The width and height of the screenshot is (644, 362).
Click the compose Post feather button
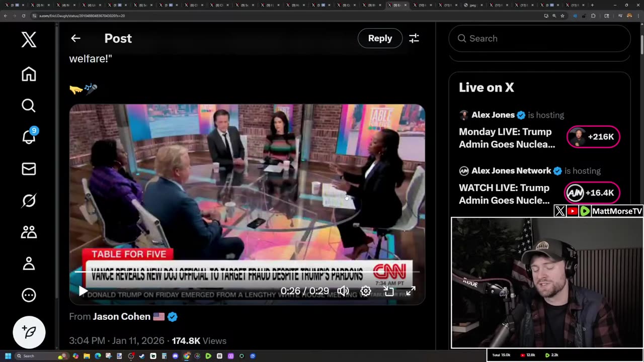coord(29,332)
